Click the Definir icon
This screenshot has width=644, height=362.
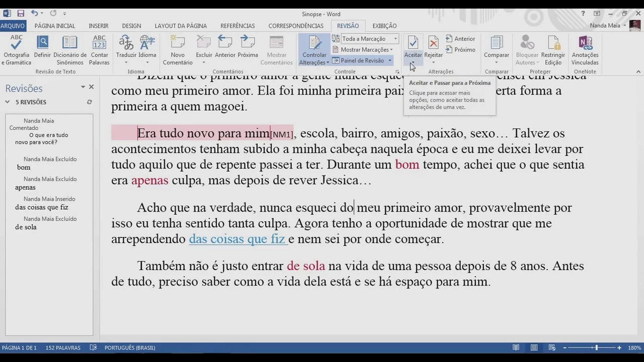tap(43, 43)
